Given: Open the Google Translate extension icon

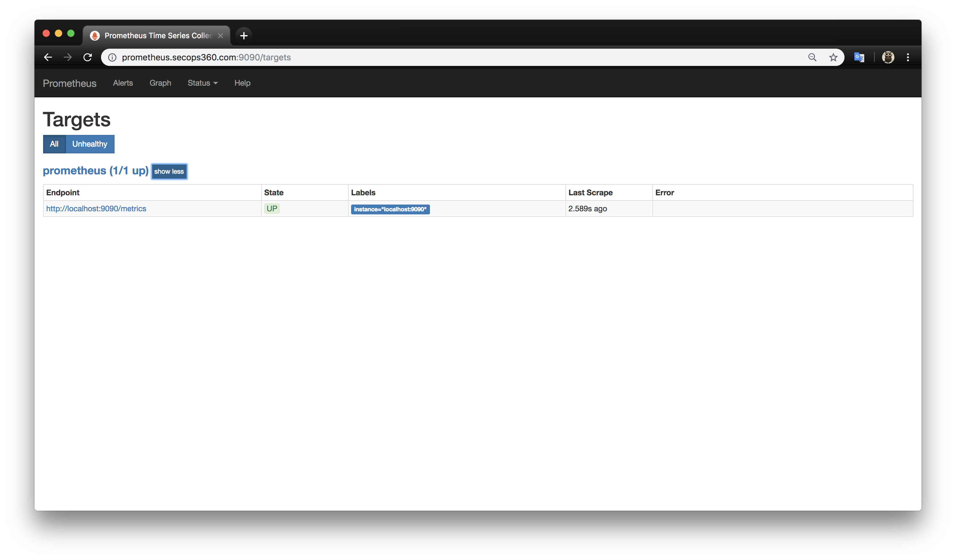Looking at the screenshot, I should click(x=859, y=57).
